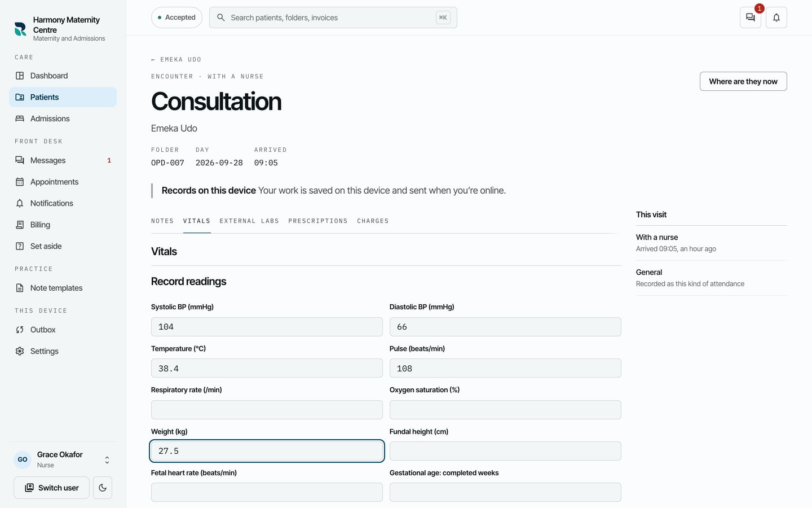Viewport: 812px width, 508px height.
Task: Click the Switch user button
Action: [x=51, y=488]
